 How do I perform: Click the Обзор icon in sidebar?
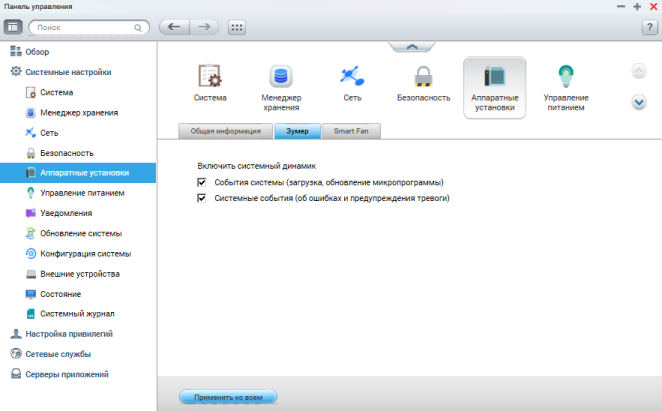tap(16, 52)
